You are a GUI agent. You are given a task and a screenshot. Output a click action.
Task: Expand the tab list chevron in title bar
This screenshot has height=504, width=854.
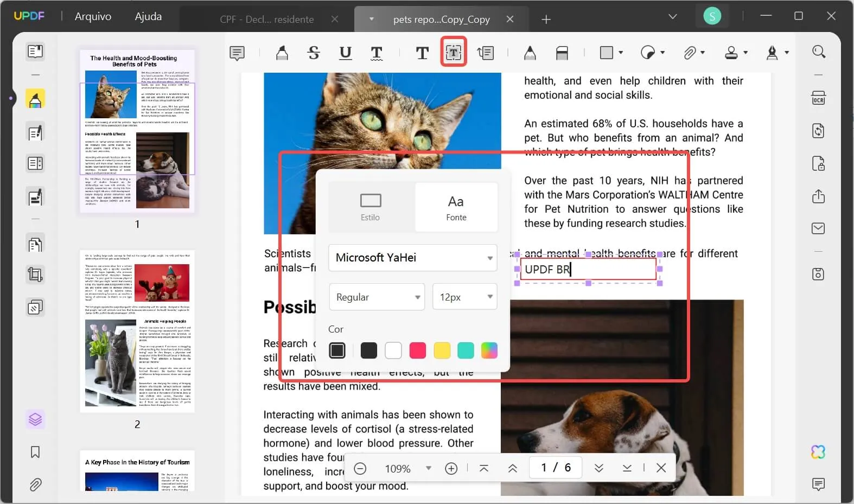coord(673,17)
